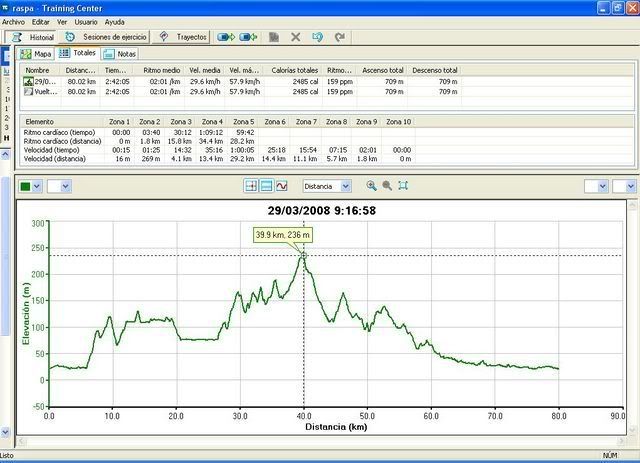Toggle the smoothed curve graph button

pyautogui.click(x=282, y=186)
